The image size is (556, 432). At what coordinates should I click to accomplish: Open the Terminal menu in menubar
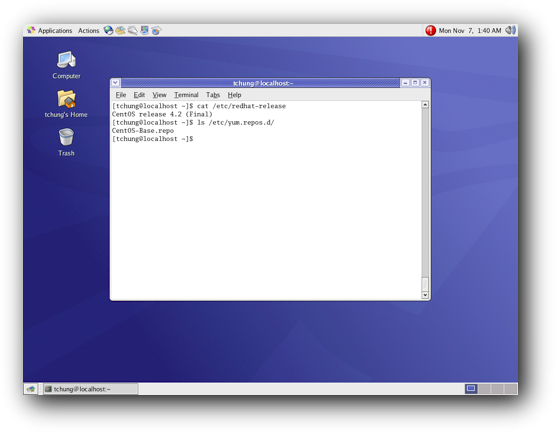[x=186, y=95]
